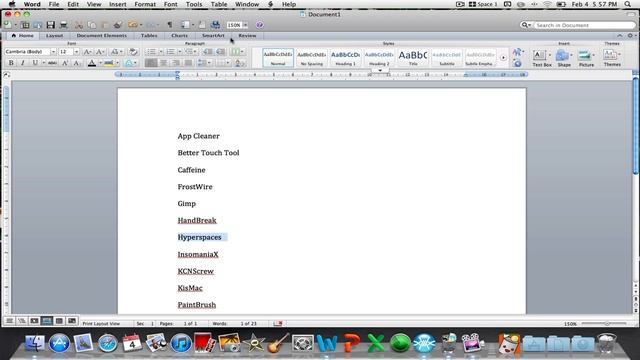This screenshot has width=640, height=360.
Task: Click the vertical scrollbar thumb
Action: point(636,127)
